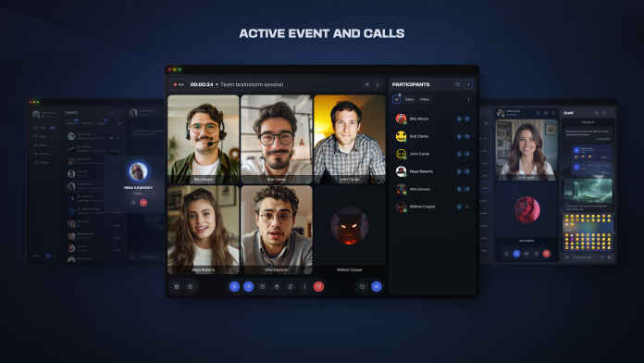Open the three-dot menu in the call header

[377, 84]
